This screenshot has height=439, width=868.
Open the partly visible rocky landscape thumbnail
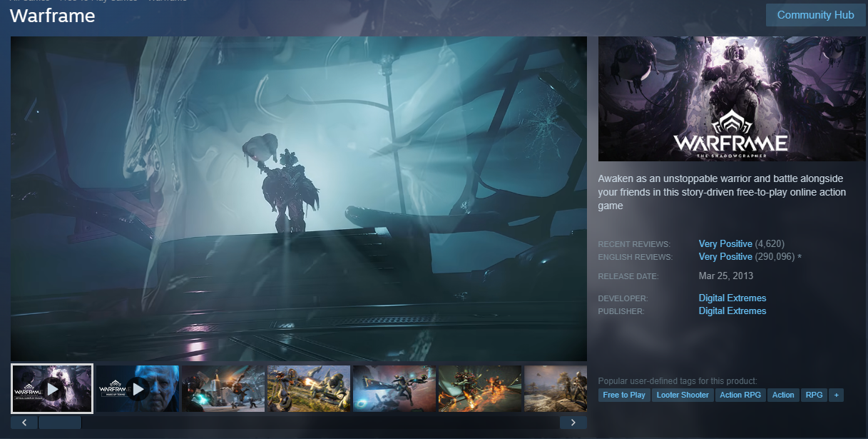click(x=556, y=389)
